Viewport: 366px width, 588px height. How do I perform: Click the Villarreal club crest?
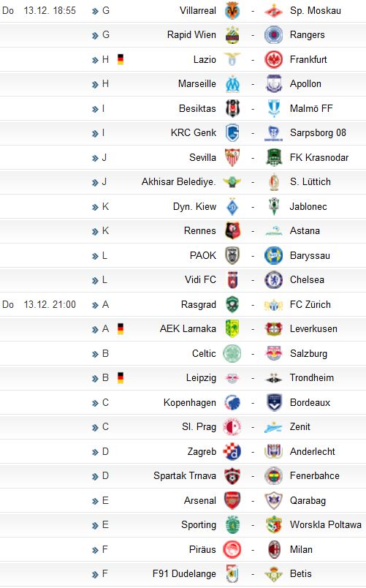[232, 11]
